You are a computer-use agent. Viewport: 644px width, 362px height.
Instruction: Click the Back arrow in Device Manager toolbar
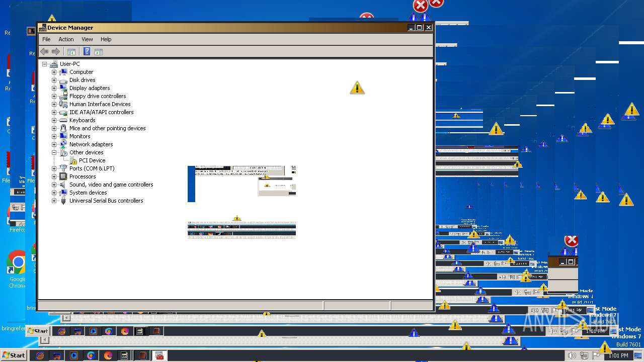point(44,52)
